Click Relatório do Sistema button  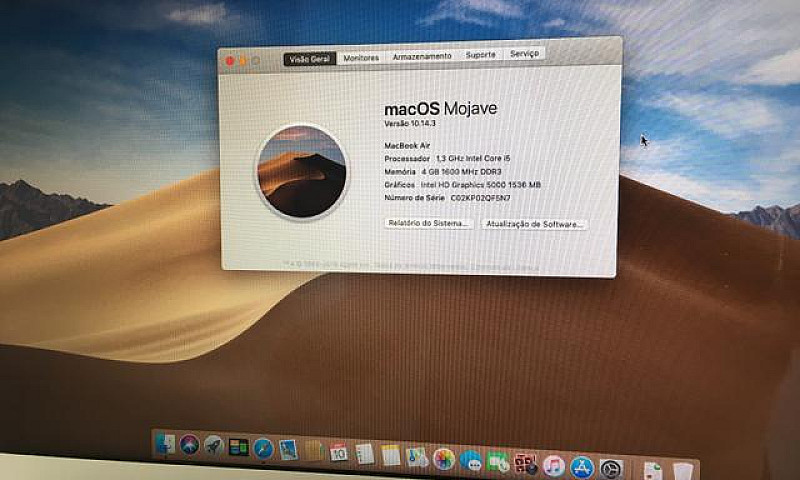pos(429,223)
